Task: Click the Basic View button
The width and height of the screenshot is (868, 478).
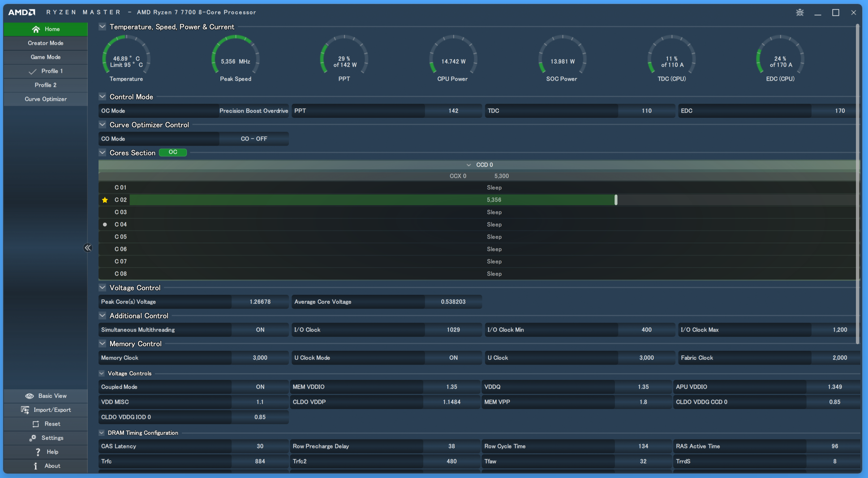Action: pos(46,396)
